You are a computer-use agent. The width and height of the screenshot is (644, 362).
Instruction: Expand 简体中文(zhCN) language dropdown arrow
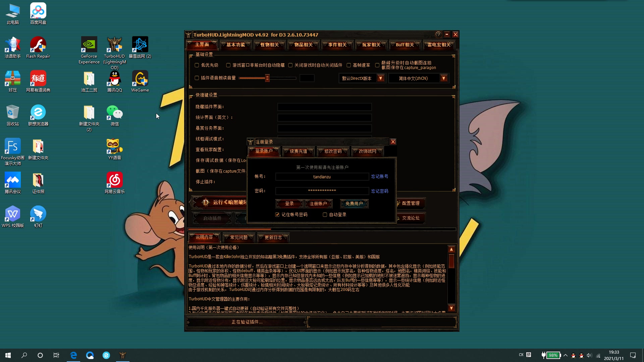click(x=444, y=78)
